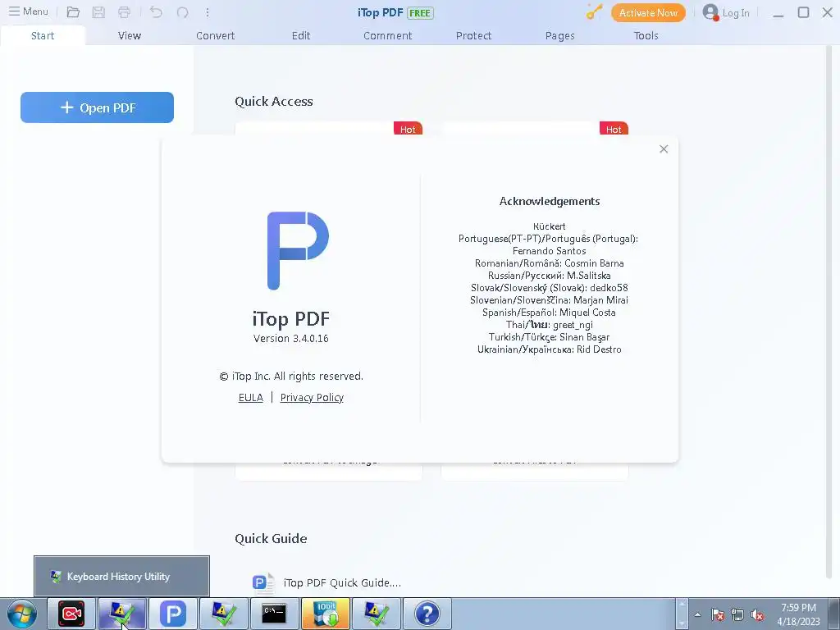The width and height of the screenshot is (840, 630).
Task: Click 'Russian/Русский: M.Salitska' line
Action: click(x=550, y=276)
